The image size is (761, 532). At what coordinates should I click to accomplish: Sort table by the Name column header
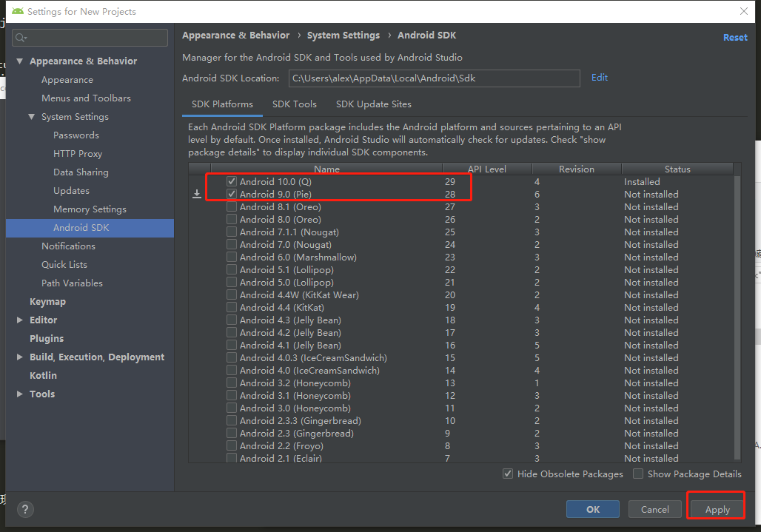tap(326, 169)
